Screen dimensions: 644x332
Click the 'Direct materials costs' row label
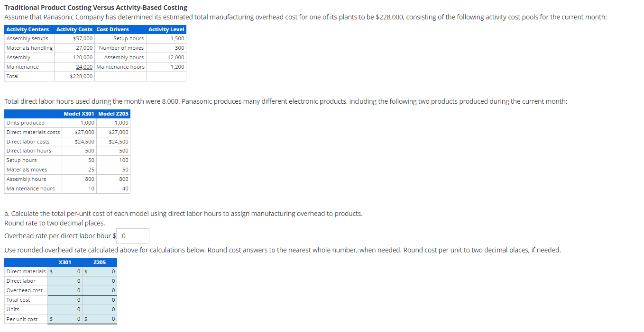point(33,132)
